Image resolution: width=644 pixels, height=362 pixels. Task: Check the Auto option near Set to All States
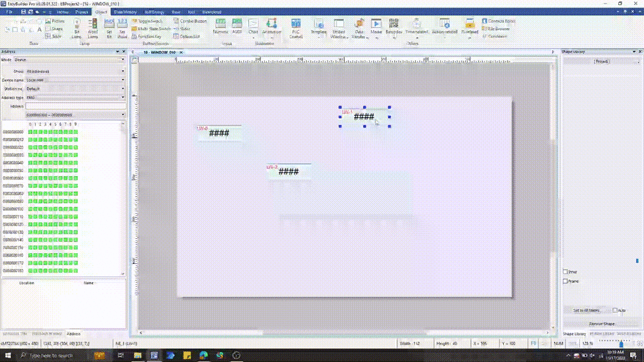pos(615,310)
